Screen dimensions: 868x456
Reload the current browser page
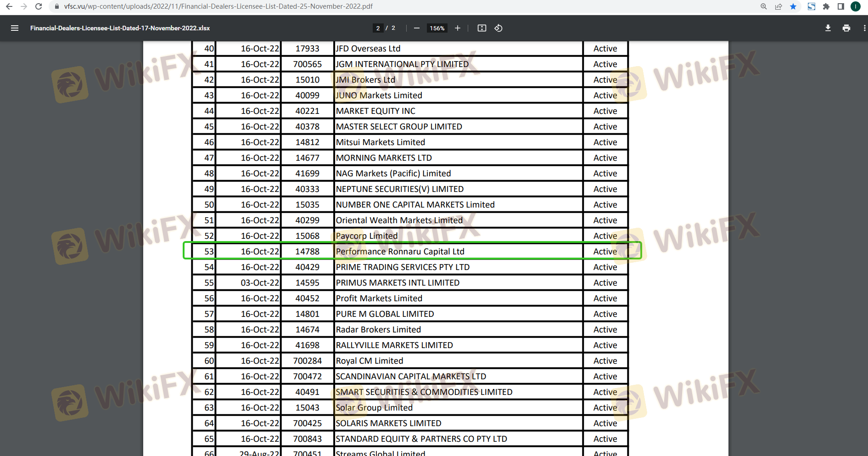tap(39, 6)
